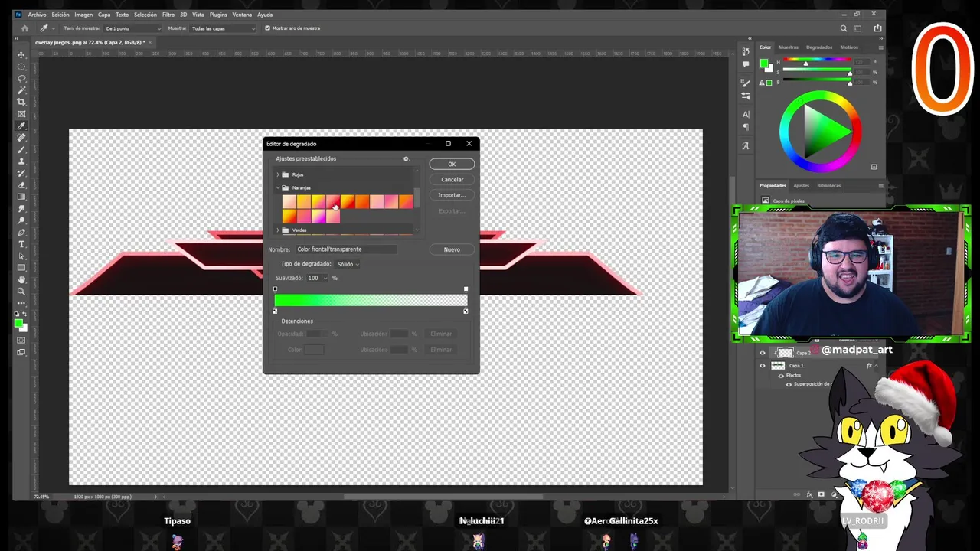Click the Cancelar button
980x551 pixels.
pyautogui.click(x=452, y=180)
